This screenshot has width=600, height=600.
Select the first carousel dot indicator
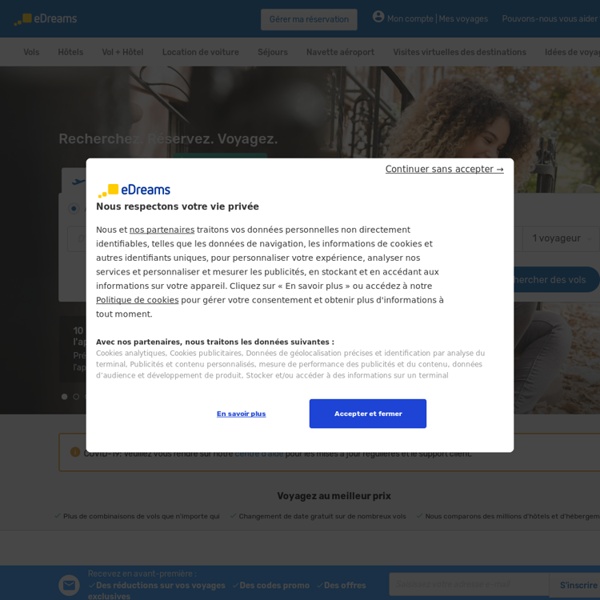[65, 397]
